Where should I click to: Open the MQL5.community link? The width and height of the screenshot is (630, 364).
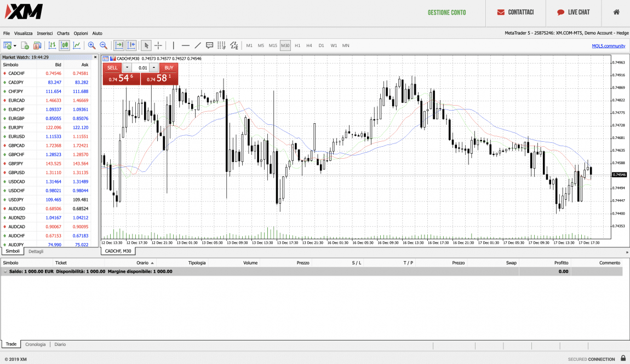click(x=608, y=46)
